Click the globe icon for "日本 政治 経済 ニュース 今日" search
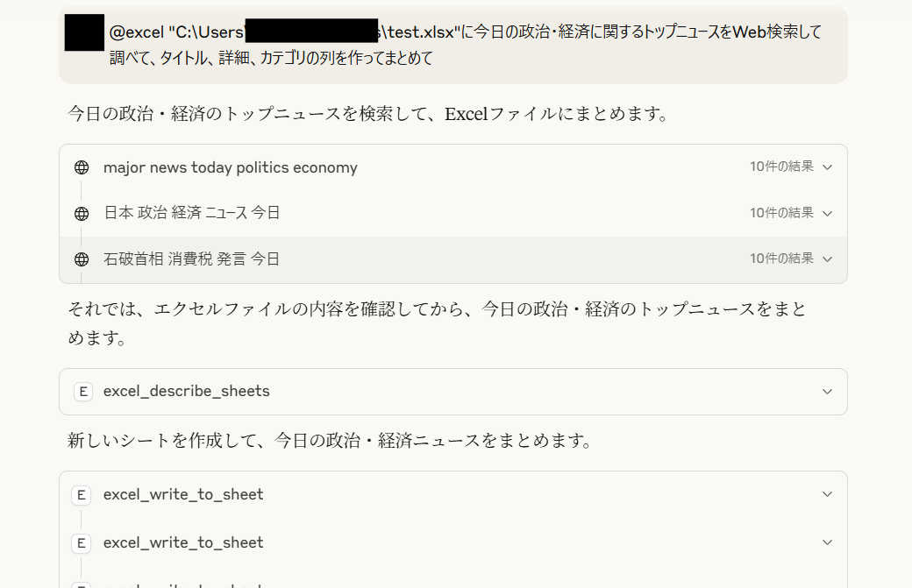This screenshot has width=912, height=588. (82, 212)
